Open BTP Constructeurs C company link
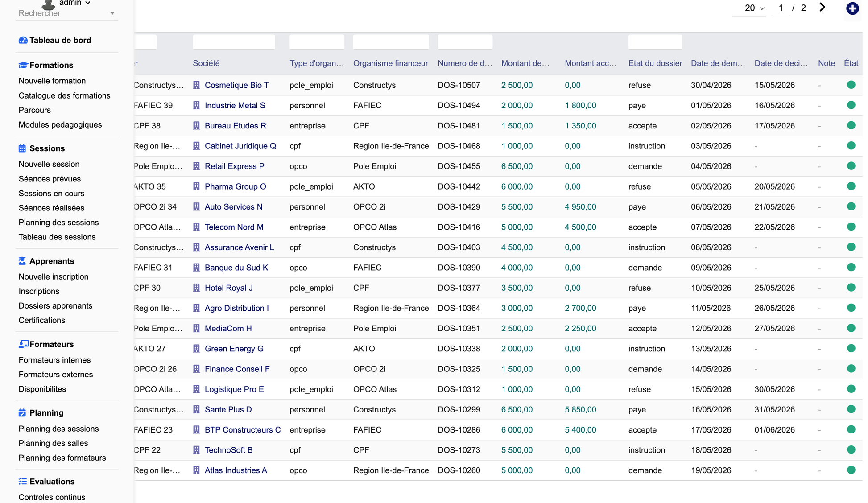Image resolution: width=868 pixels, height=503 pixels. [x=243, y=430]
